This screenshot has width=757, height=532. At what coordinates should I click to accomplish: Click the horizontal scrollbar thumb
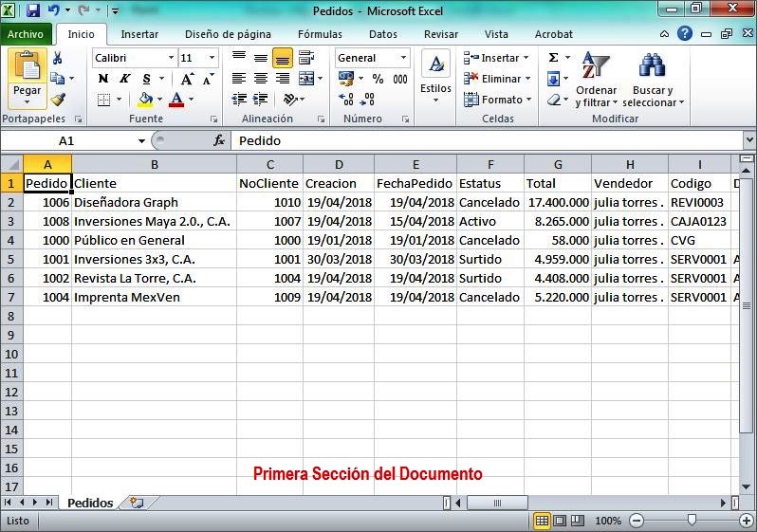(x=497, y=503)
